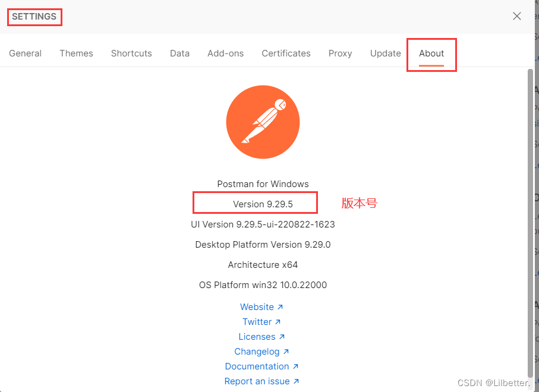Select the 'Version 9.29.5' text
The height and width of the screenshot is (392, 539).
pyautogui.click(x=263, y=204)
